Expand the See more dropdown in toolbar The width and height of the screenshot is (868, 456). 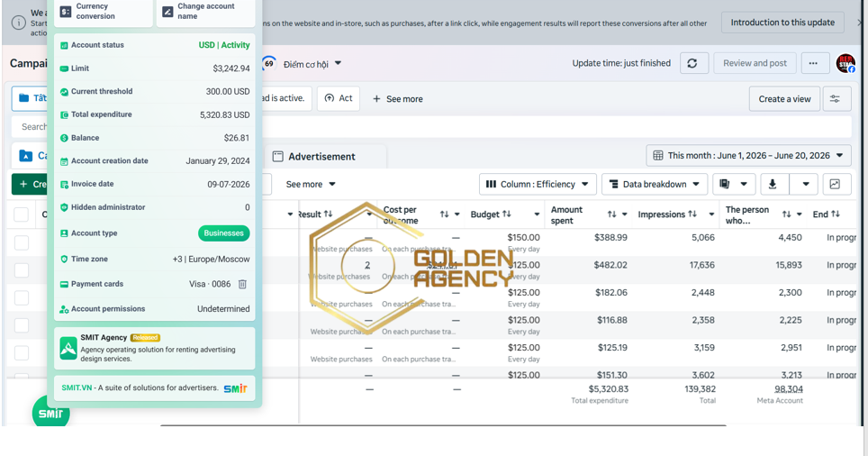coord(311,184)
